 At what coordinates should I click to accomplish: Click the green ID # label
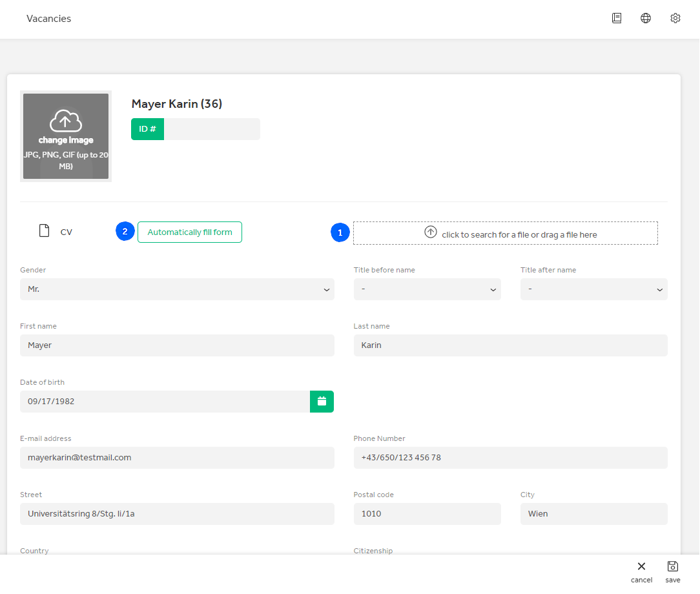[147, 129]
